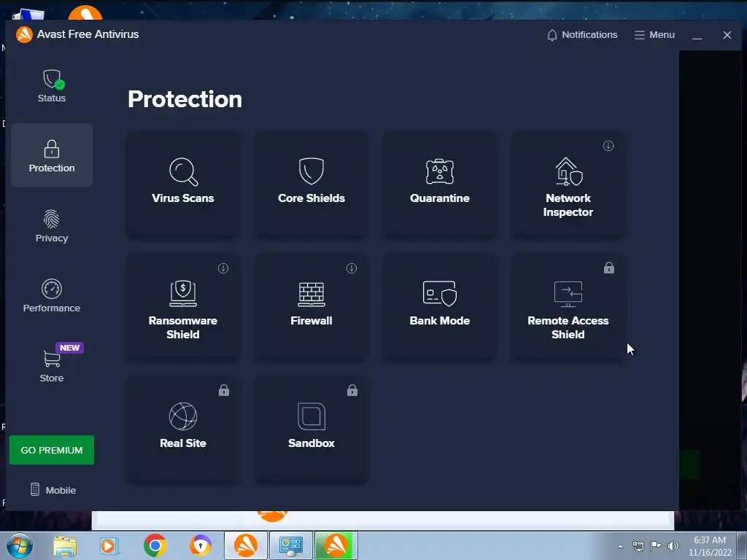Click download icon on Firewall tile
This screenshot has width=747, height=560.
[351, 268]
